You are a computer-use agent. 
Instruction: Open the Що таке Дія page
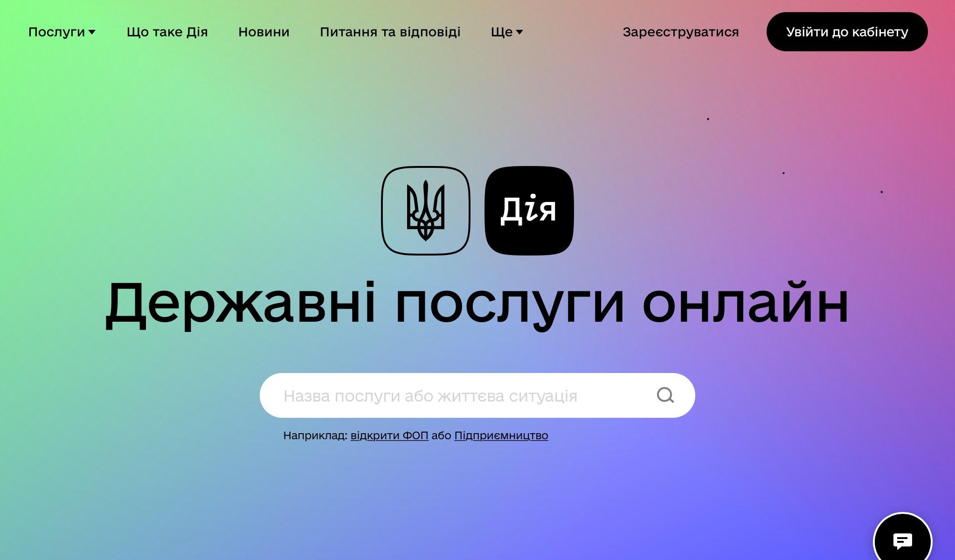coord(167,32)
